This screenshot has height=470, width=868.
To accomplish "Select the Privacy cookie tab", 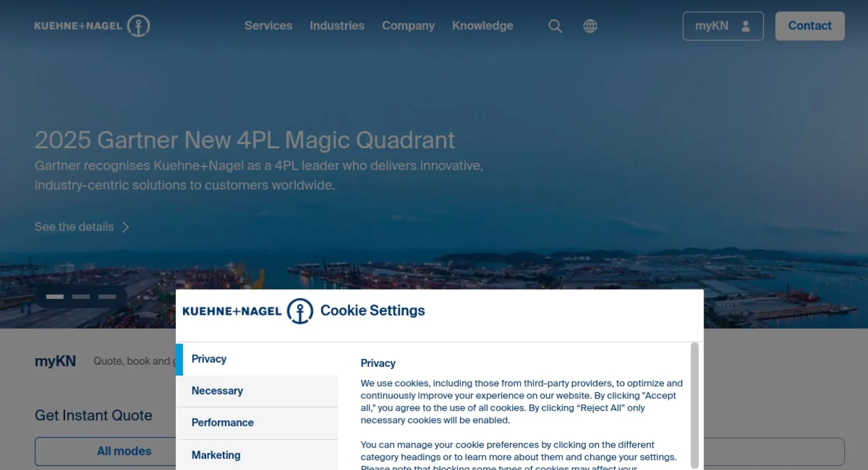I will click(257, 359).
